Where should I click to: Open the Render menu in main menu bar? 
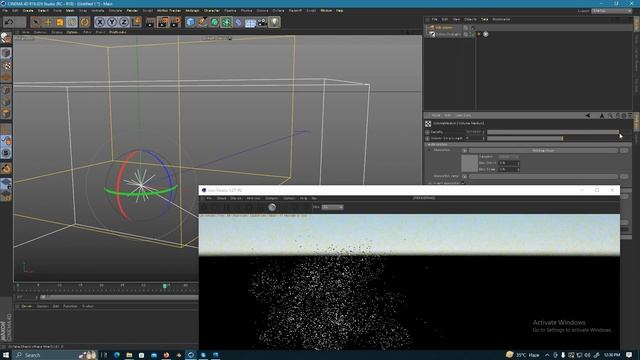[x=132, y=11]
